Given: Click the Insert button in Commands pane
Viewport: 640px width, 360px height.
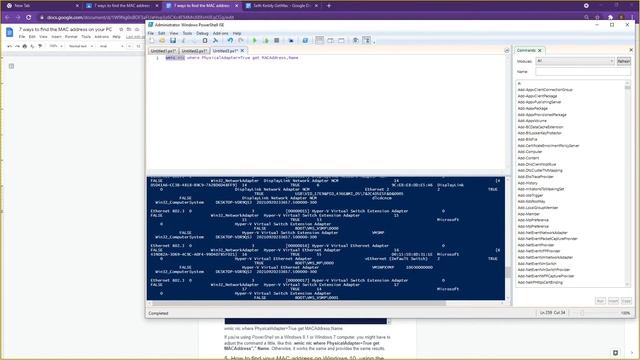Looking at the screenshot, I should (613, 301).
